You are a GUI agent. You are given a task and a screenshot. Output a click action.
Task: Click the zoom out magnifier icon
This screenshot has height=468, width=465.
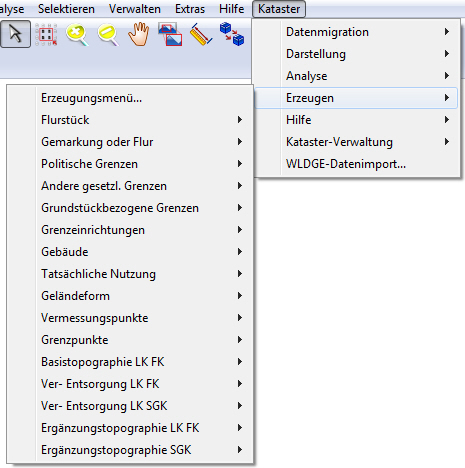click(x=108, y=34)
